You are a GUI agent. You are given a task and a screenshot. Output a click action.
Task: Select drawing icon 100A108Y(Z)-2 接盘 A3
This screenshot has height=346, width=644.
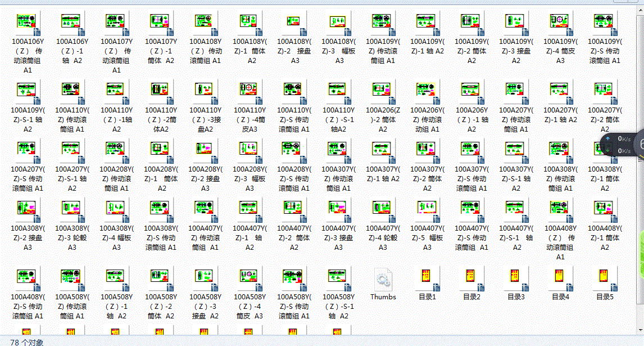pyautogui.click(x=294, y=23)
